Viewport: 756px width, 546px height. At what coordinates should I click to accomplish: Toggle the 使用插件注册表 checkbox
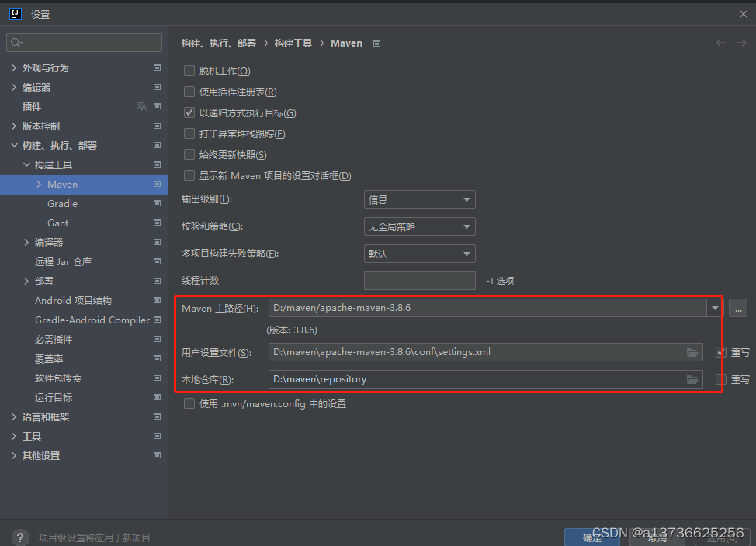[x=189, y=92]
